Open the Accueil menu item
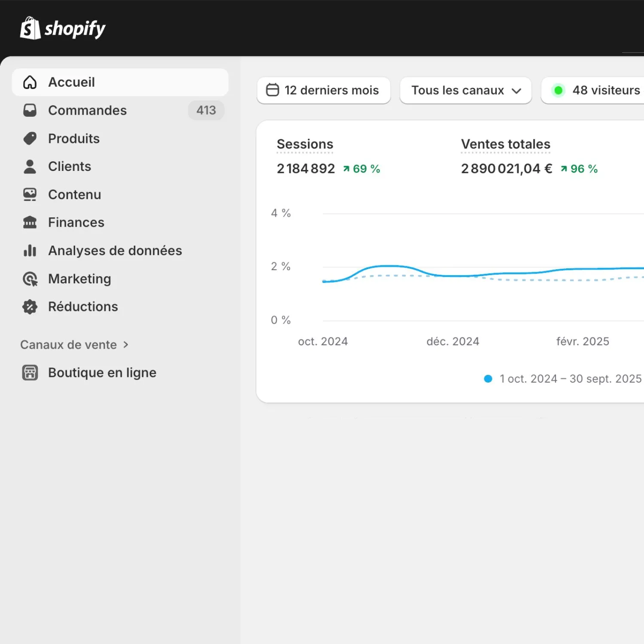644x644 pixels. coord(120,82)
